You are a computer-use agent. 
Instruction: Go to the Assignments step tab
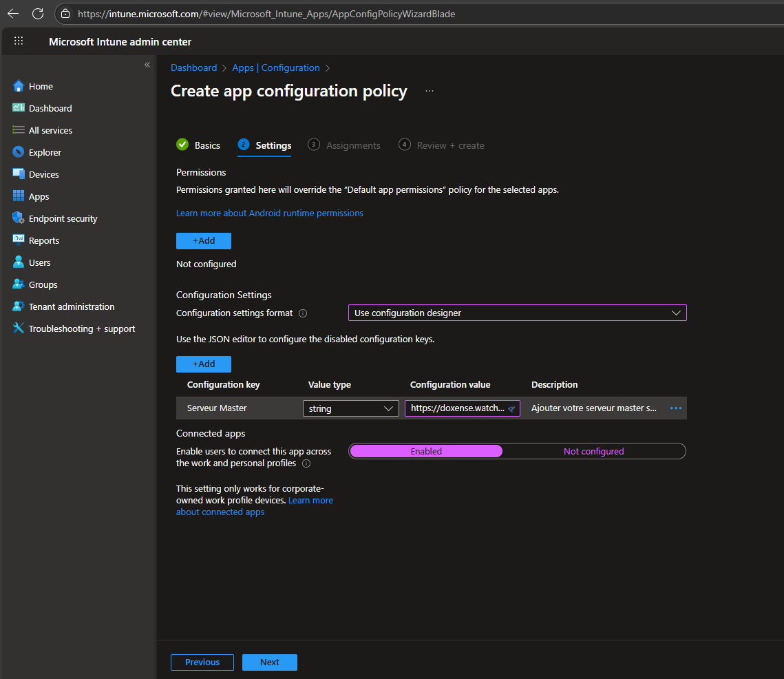[344, 145]
